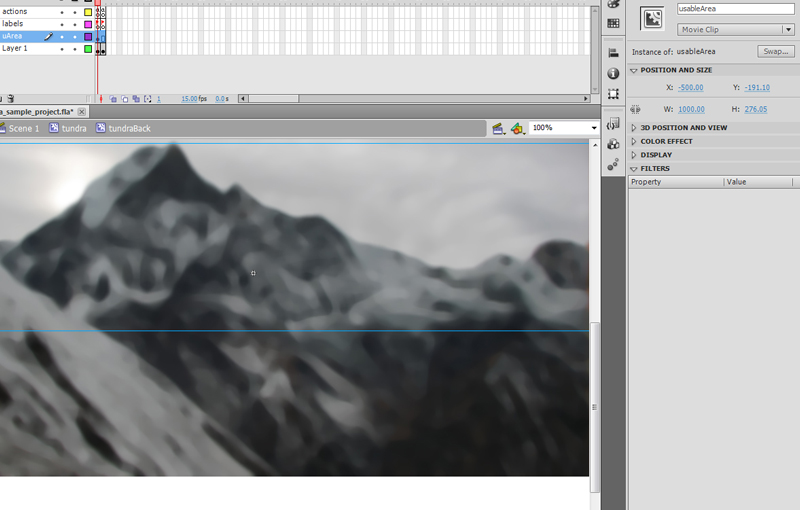The width and height of the screenshot is (800, 510).
Task: Open the Swatches grid panel icon
Action: [613, 23]
